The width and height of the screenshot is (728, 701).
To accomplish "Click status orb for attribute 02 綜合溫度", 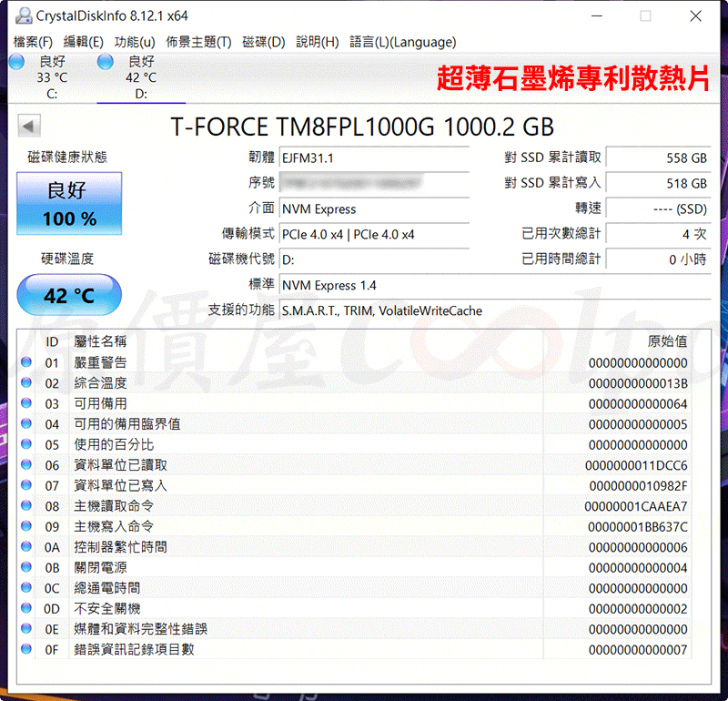I will coord(26,382).
